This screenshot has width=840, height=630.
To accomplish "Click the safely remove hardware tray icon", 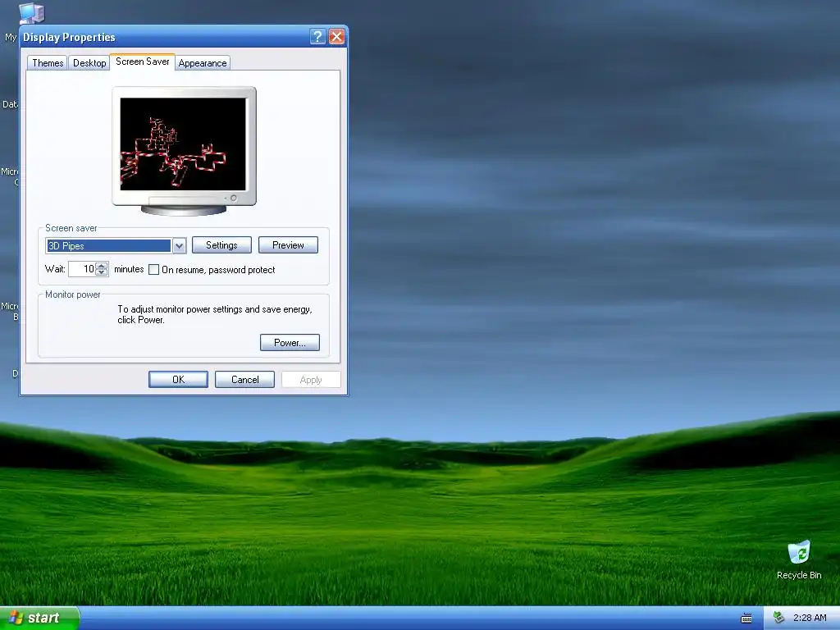I will [x=779, y=618].
